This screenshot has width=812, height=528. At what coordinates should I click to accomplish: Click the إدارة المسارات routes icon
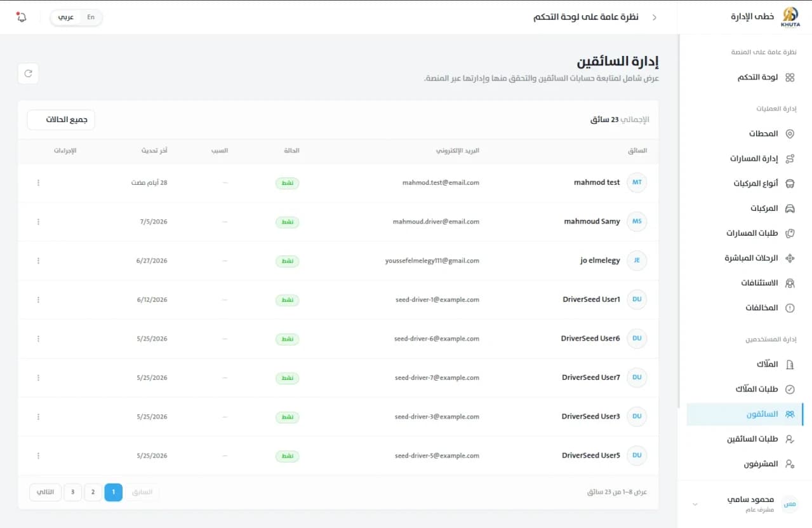pos(790,159)
